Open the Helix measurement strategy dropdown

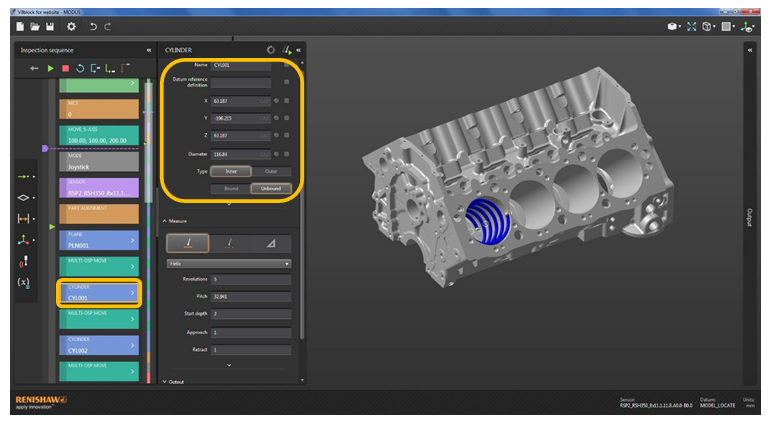pyautogui.click(x=228, y=263)
